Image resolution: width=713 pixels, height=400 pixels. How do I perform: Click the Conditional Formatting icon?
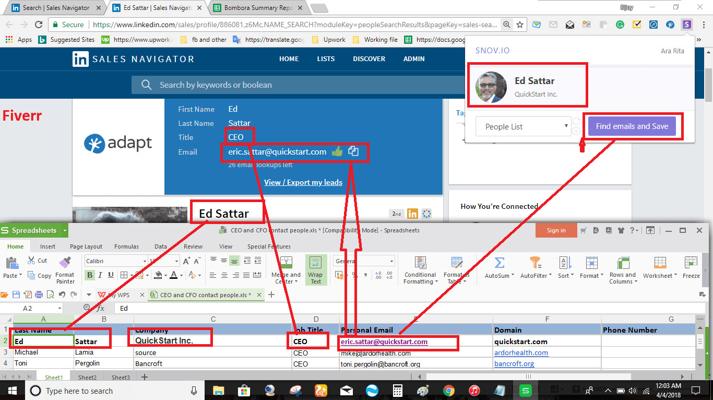coord(419,264)
